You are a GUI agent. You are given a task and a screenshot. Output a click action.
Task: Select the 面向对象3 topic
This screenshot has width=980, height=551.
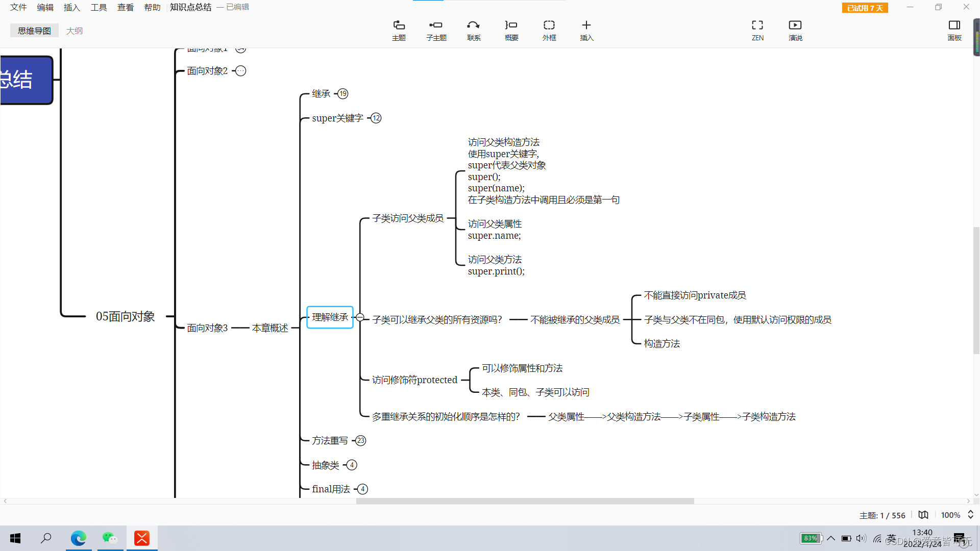pyautogui.click(x=207, y=328)
